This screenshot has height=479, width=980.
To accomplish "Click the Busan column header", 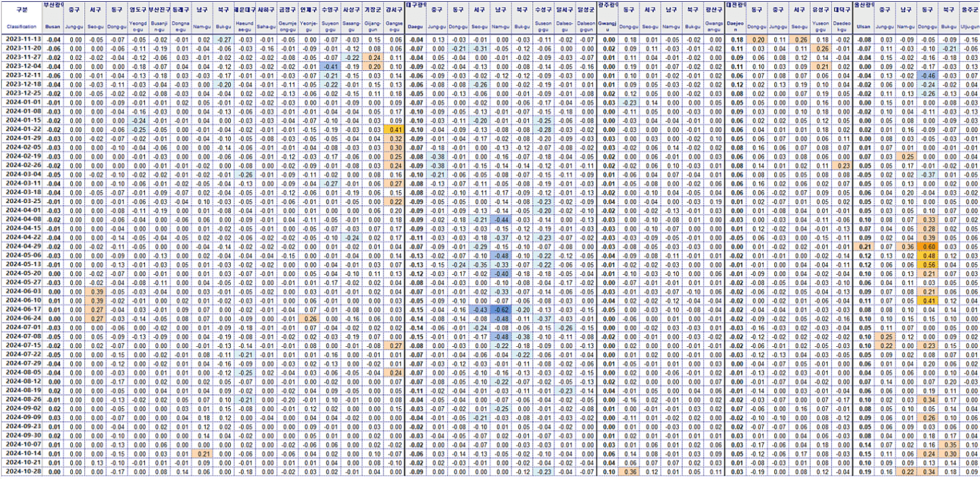I will [x=52, y=27].
